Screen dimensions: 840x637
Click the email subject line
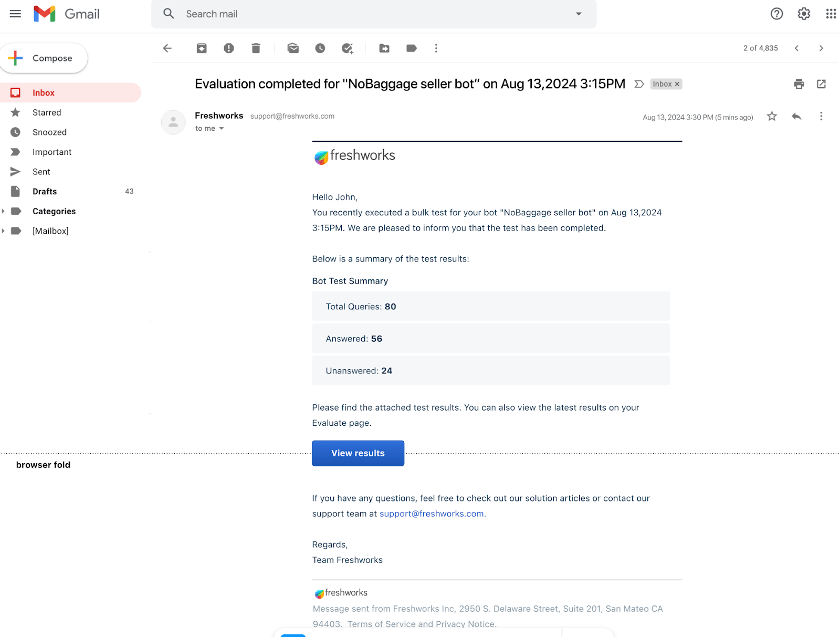(410, 84)
